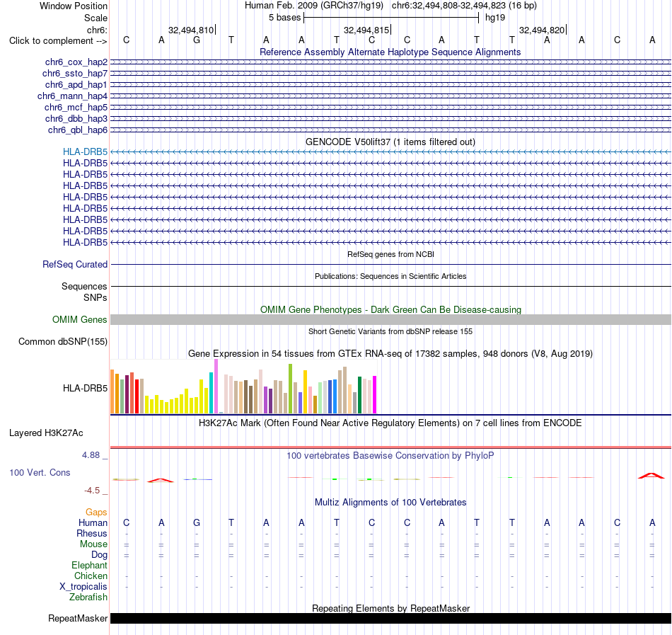Open 'Publications: Sequences in Scientific Articles' title
This screenshot has height=635, width=672.
(390, 276)
